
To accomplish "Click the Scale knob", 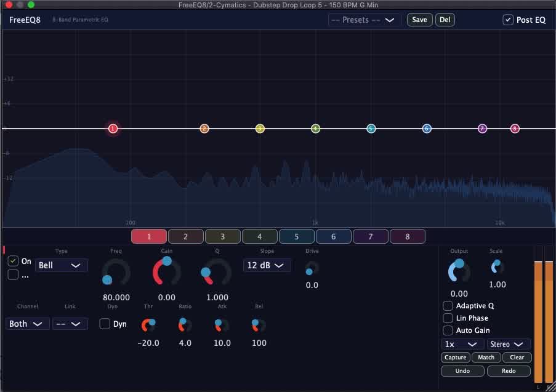I will [497, 267].
